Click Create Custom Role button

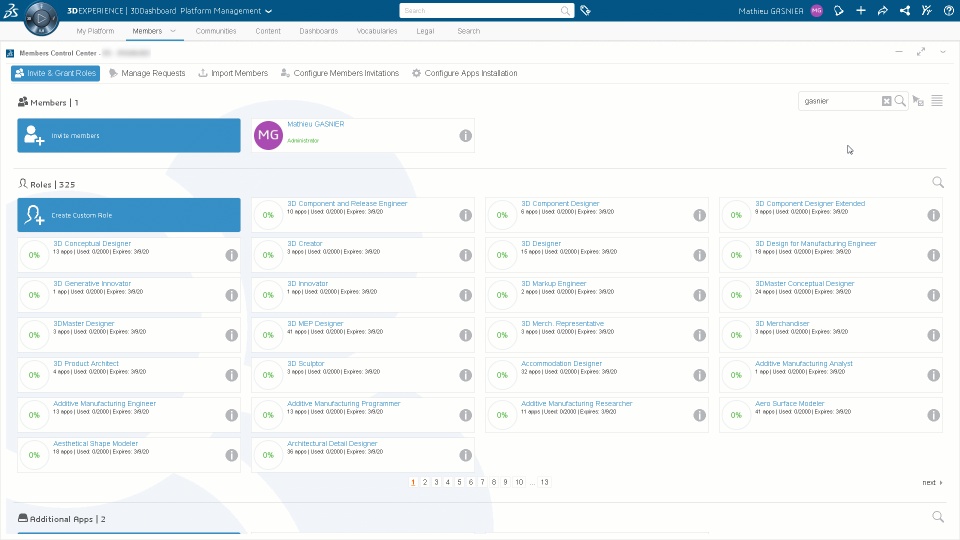click(x=129, y=215)
